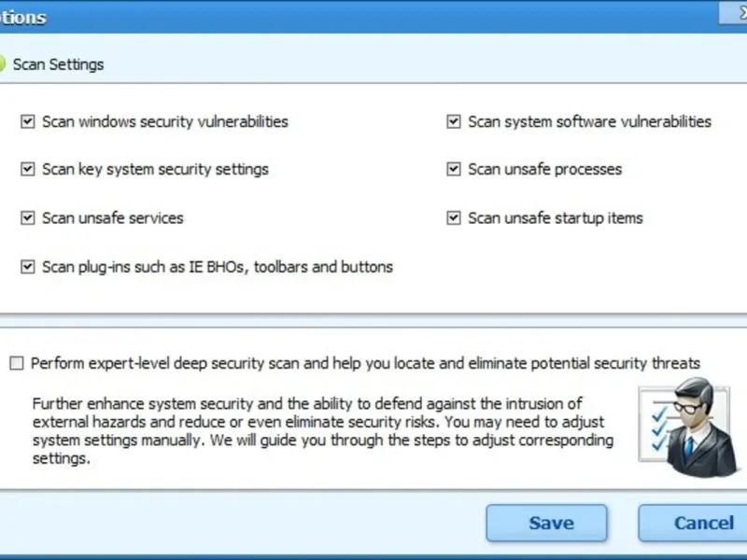Uncheck Scan system software vulnerabilities
Image resolution: width=747 pixels, height=560 pixels.
point(454,121)
